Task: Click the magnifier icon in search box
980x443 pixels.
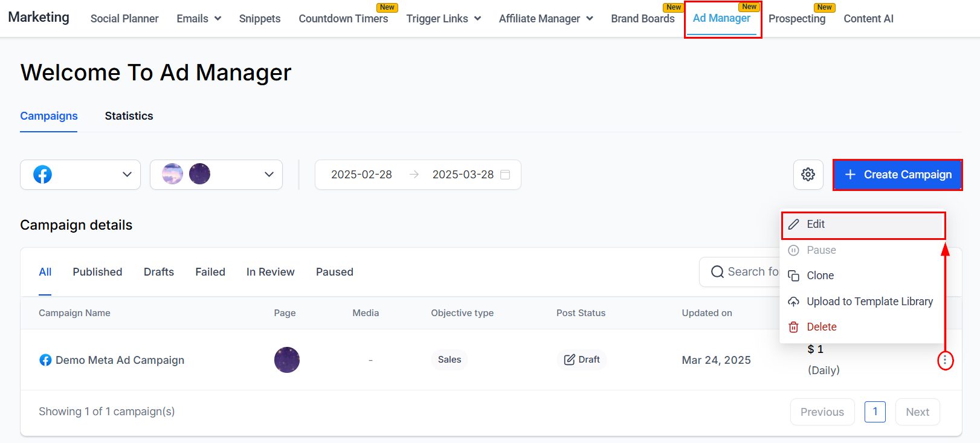Action: tap(717, 272)
